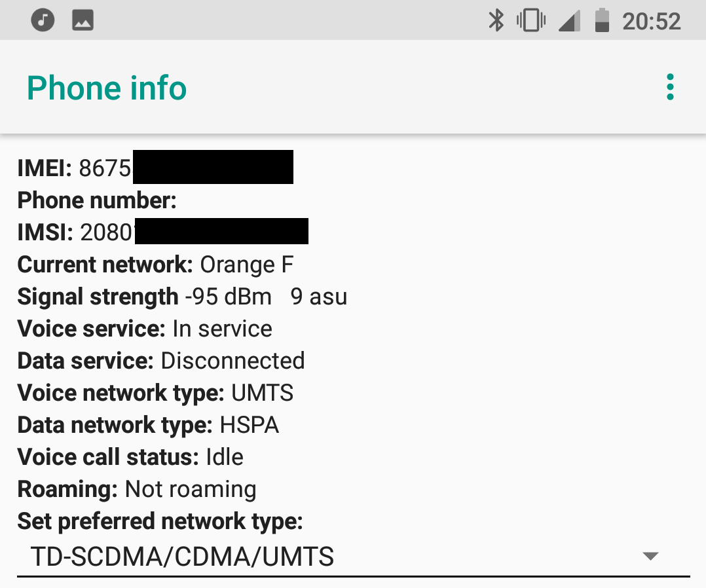The height and width of the screenshot is (588, 706).
Task: Open the TD-SCDMA/CDMA/UMTS network selector
Action: [354, 557]
